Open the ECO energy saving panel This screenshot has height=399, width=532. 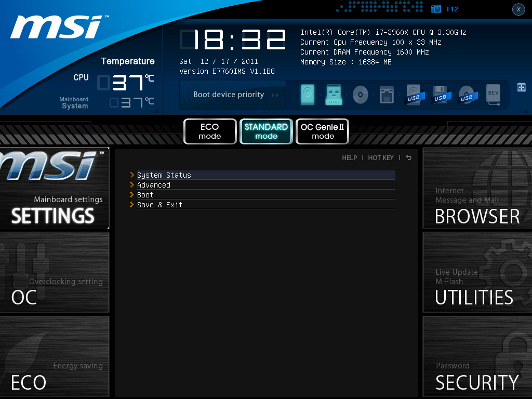pyautogui.click(x=55, y=356)
